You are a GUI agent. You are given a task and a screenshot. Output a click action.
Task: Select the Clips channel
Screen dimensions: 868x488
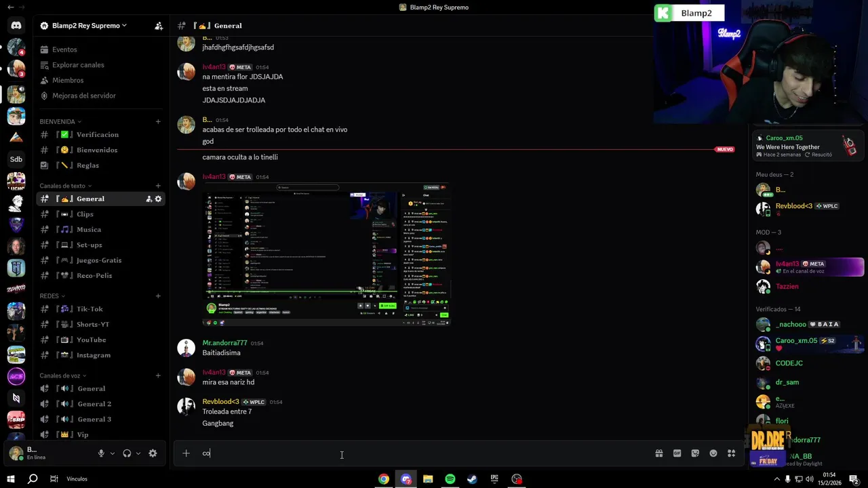click(101, 214)
